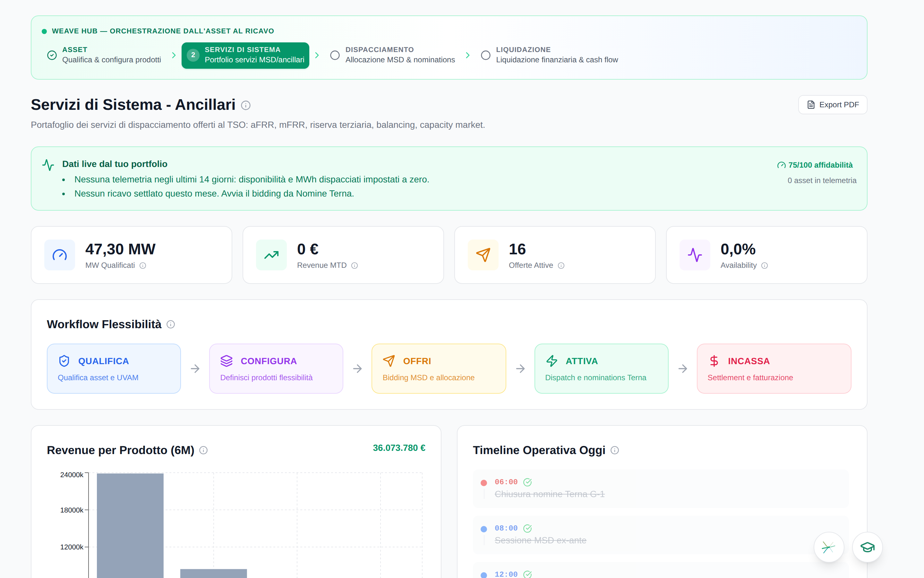Click chevron between DISPACCIAMENTO and LIQUIDAZIONE
The width and height of the screenshot is (924, 578).
[x=468, y=55]
